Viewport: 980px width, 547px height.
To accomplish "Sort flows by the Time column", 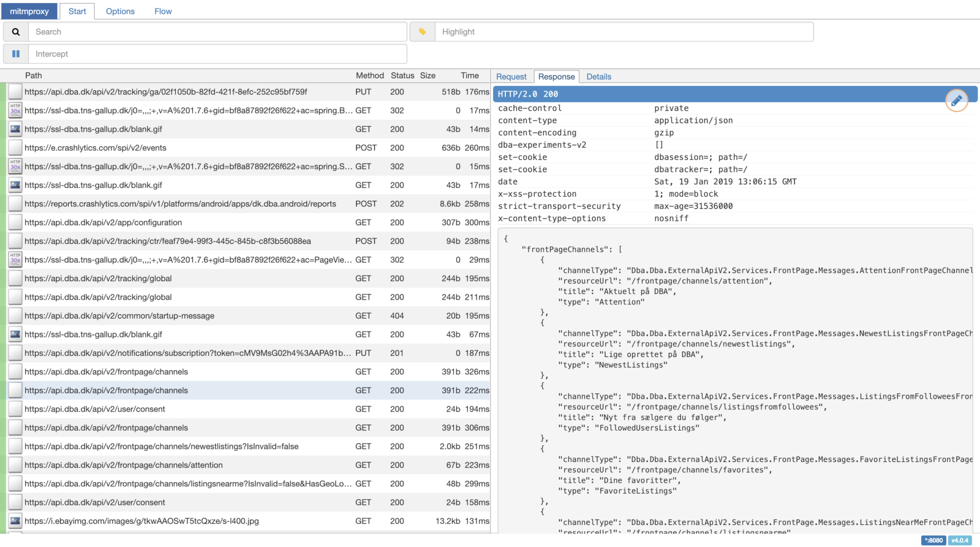I will pyautogui.click(x=470, y=75).
